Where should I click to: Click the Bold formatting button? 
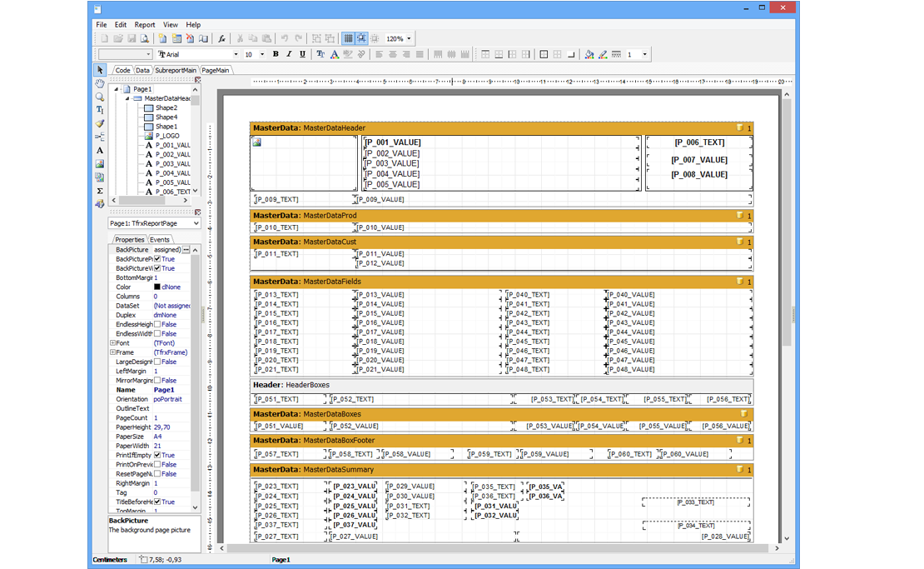[x=276, y=54]
